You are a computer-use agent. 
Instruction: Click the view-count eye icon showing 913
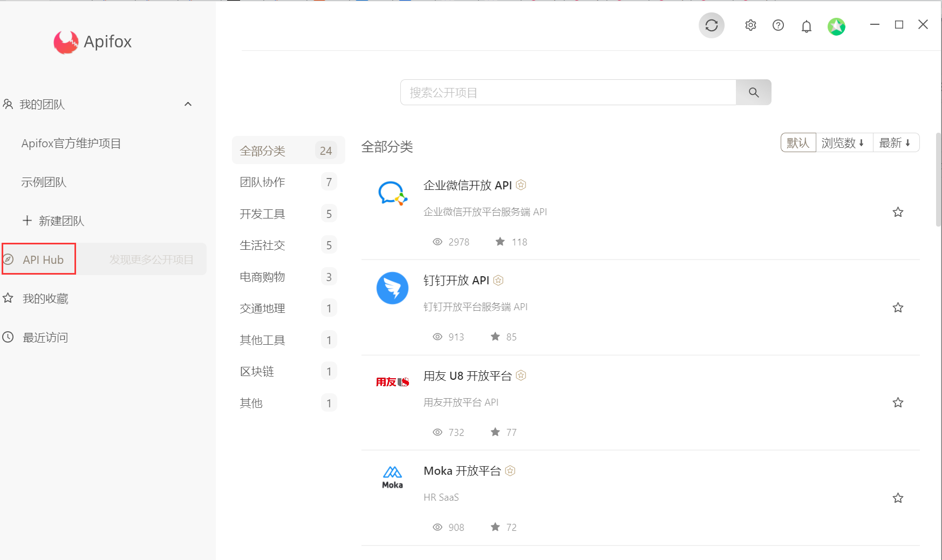point(438,337)
